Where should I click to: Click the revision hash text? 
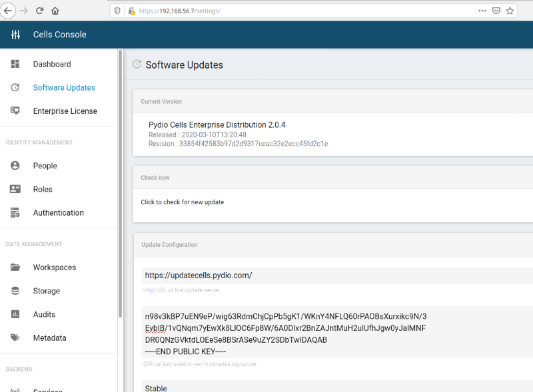point(254,144)
